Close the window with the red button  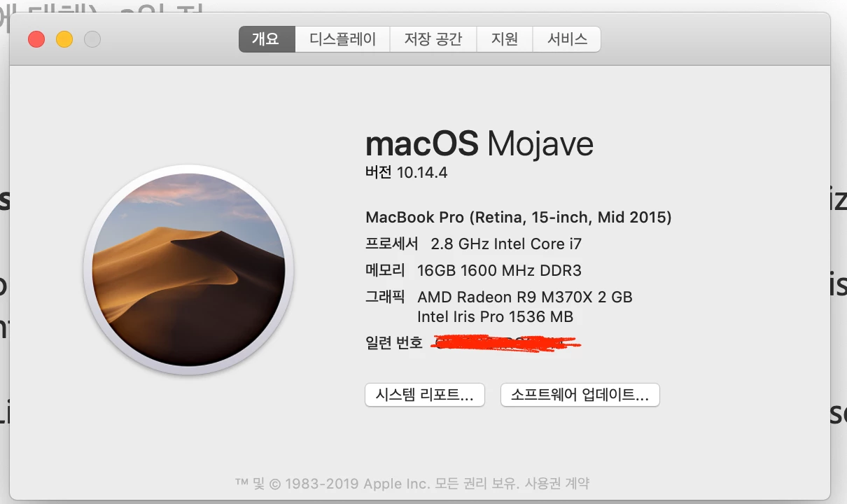coord(36,39)
